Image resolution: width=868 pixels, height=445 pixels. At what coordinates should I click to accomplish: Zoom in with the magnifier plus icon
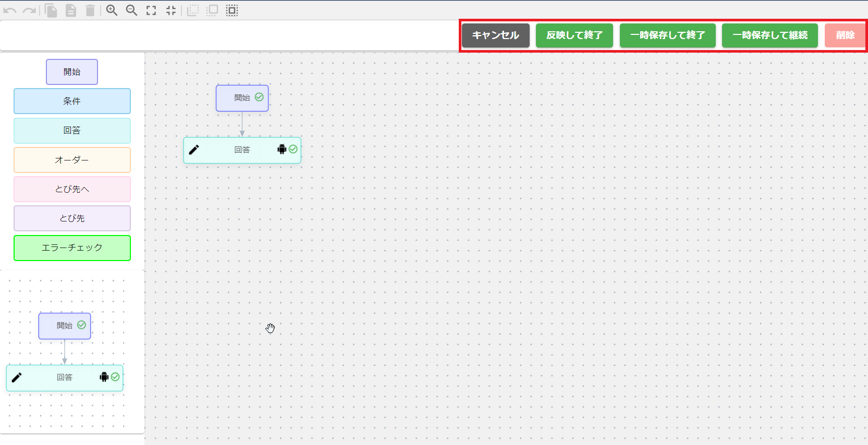pos(112,10)
